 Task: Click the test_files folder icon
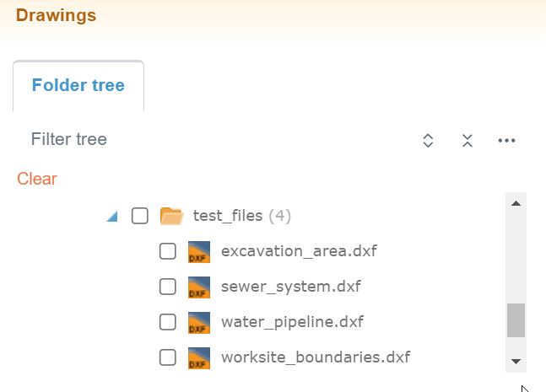(172, 216)
